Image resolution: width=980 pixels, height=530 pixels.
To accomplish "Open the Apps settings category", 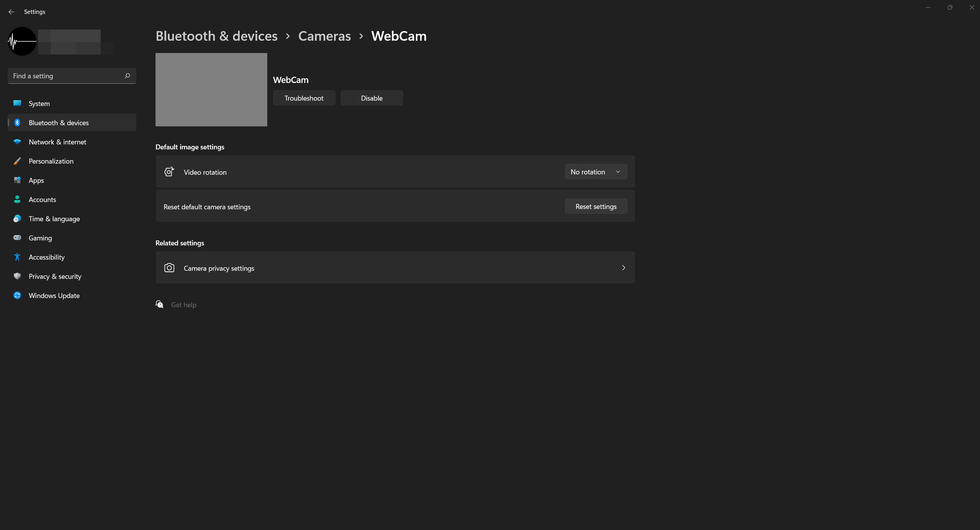I will tap(72, 180).
